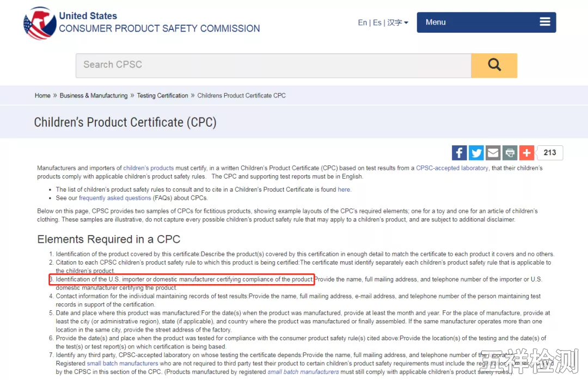Open more sharing options with the plus icon
Image resolution: width=588 pixels, height=380 pixels.
pyautogui.click(x=526, y=153)
